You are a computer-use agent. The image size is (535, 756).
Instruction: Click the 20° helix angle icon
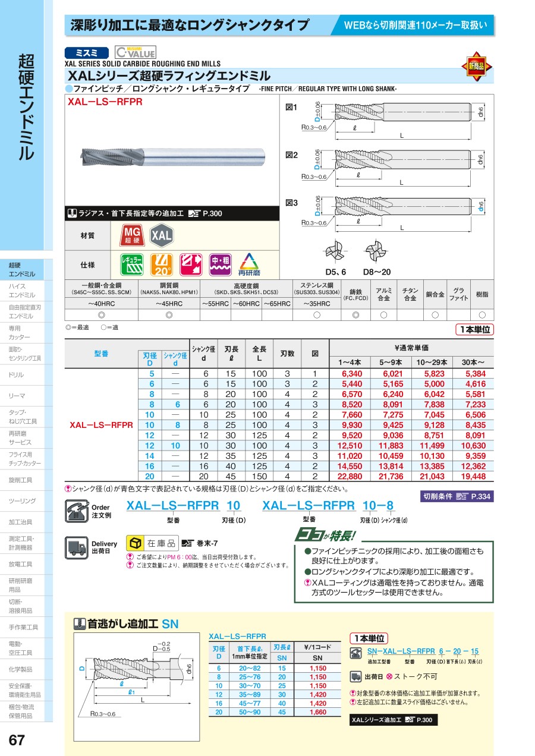(162, 264)
